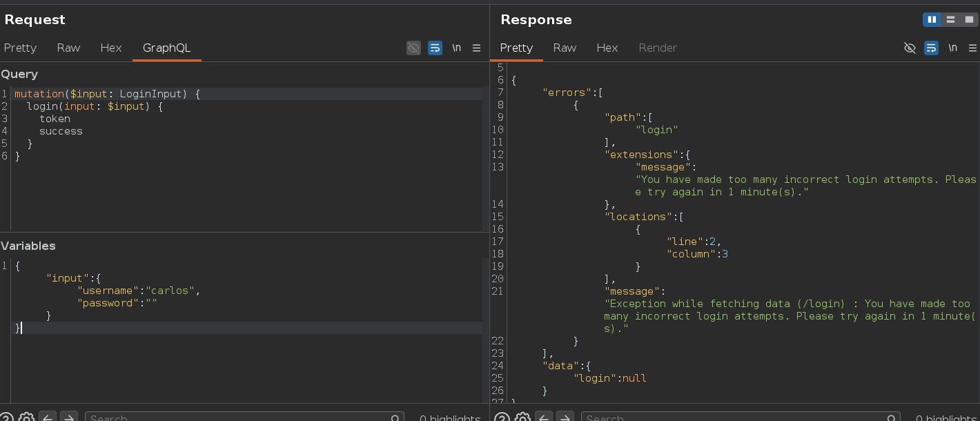Toggle \n newline display in Request panel
The height and width of the screenshot is (421, 980).
pyautogui.click(x=456, y=48)
